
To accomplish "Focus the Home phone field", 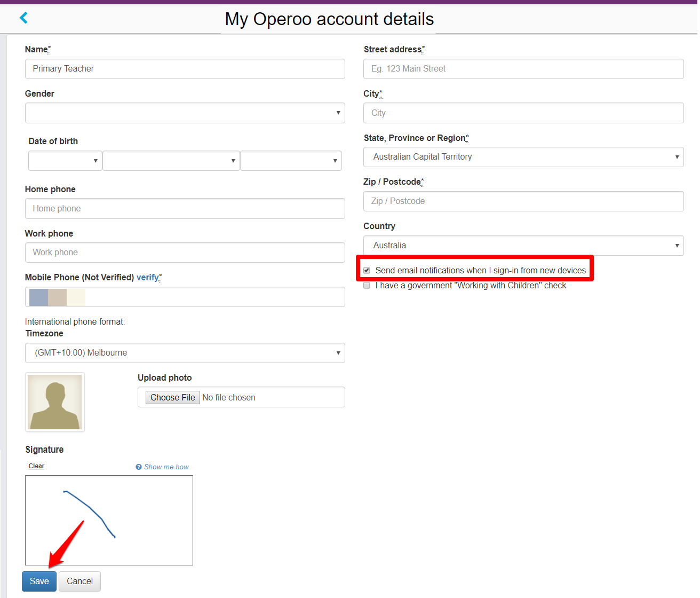I will tap(185, 209).
